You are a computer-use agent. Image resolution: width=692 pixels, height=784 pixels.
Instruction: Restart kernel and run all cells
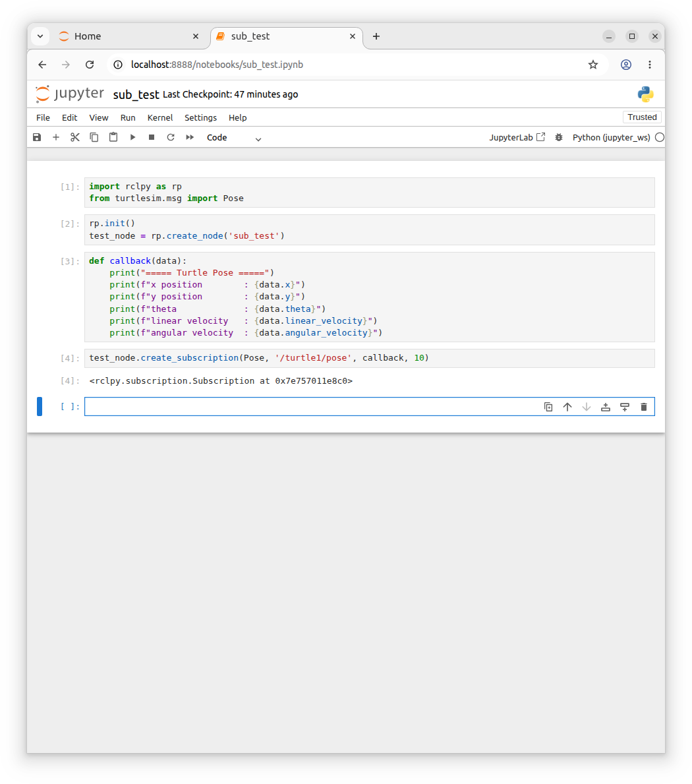[x=190, y=137]
